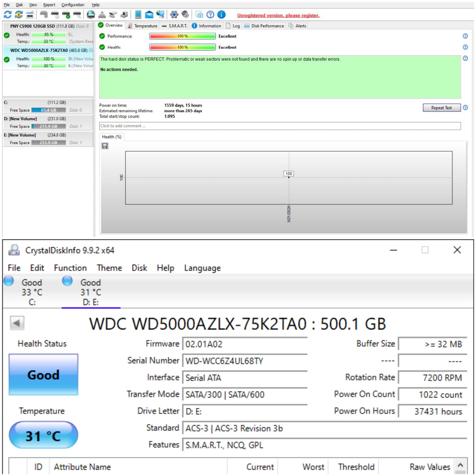476x476 pixels.
Task: Click the question mark help toolbar icon
Action: tap(210, 15)
